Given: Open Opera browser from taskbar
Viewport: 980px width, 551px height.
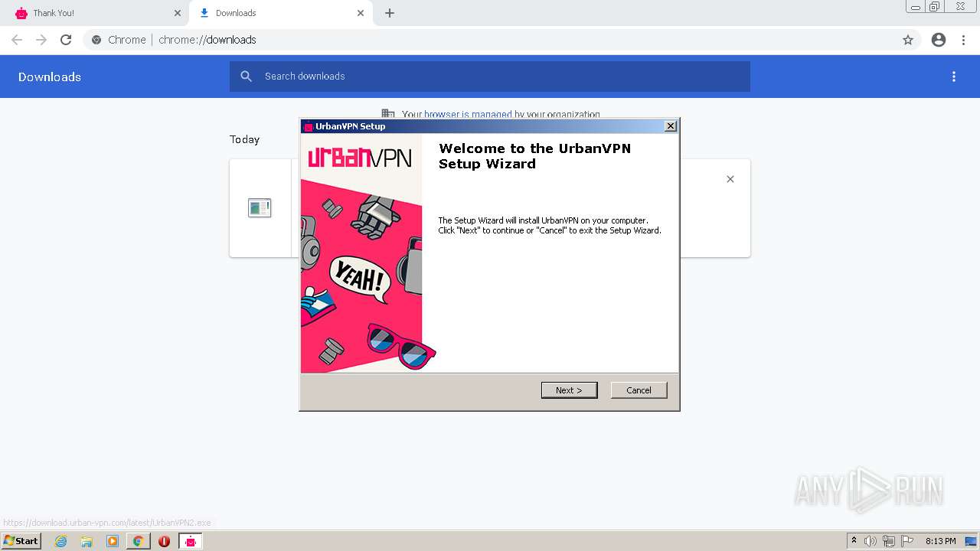Looking at the screenshot, I should point(164,541).
